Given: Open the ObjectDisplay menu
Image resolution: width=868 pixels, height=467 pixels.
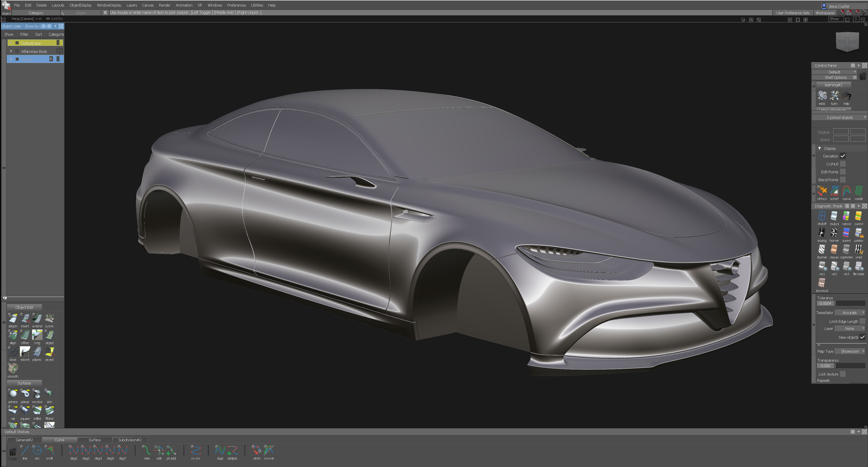Looking at the screenshot, I should tap(80, 5).
